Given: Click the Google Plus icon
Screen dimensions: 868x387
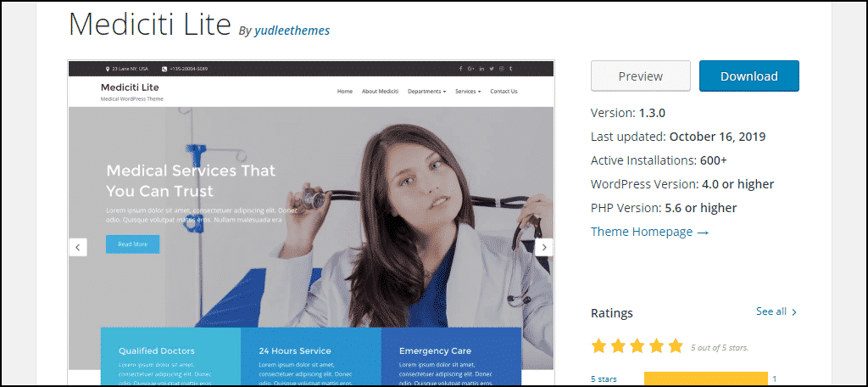Looking at the screenshot, I should pyautogui.click(x=471, y=69).
